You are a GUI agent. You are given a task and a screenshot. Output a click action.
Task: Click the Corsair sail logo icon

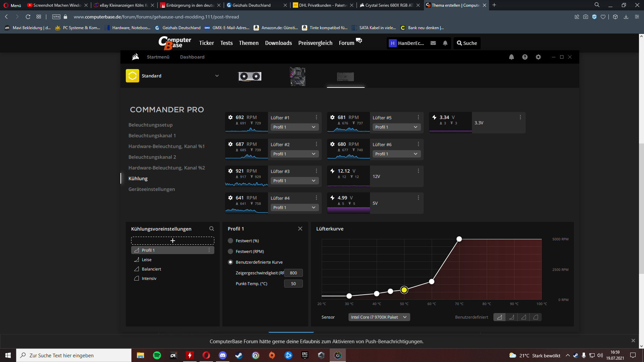135,57
